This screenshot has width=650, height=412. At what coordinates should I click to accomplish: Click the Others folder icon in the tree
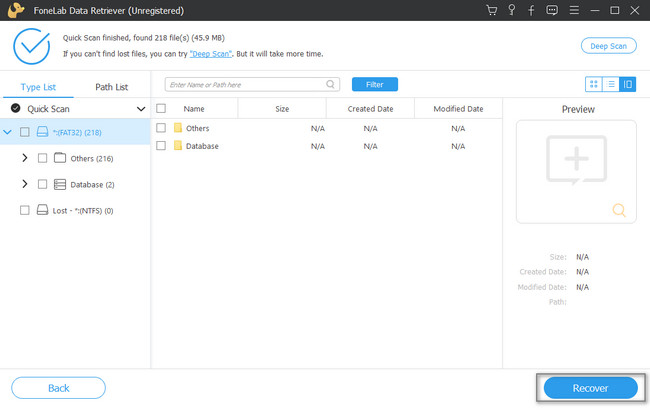(60, 158)
